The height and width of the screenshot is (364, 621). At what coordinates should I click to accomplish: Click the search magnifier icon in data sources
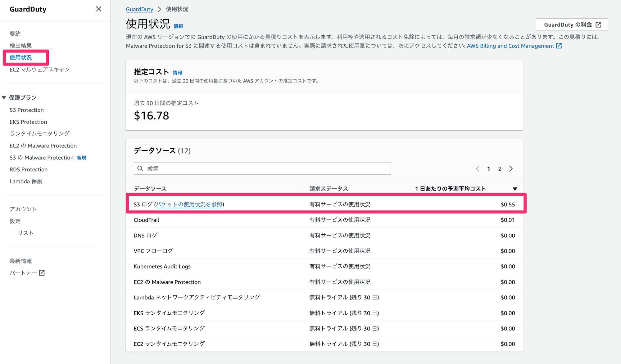140,169
